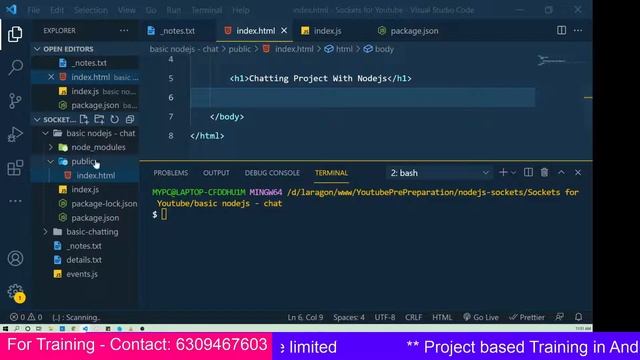Open the View menu
The height and width of the screenshot is (360, 640).
pyautogui.click(x=127, y=10)
